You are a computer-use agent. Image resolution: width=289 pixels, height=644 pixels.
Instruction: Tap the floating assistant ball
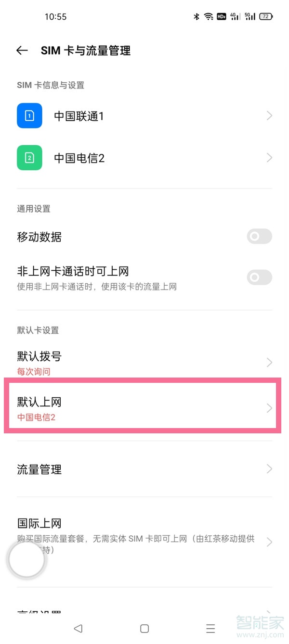[x=26, y=559]
